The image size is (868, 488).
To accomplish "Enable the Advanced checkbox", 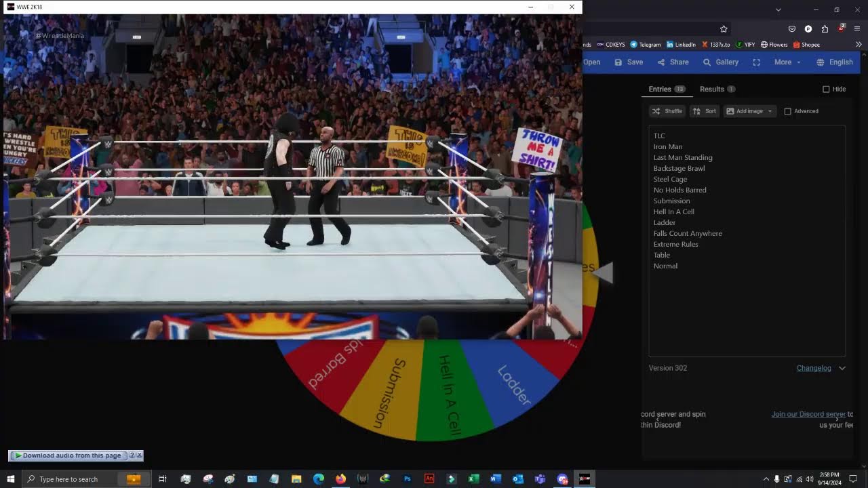I will point(787,111).
